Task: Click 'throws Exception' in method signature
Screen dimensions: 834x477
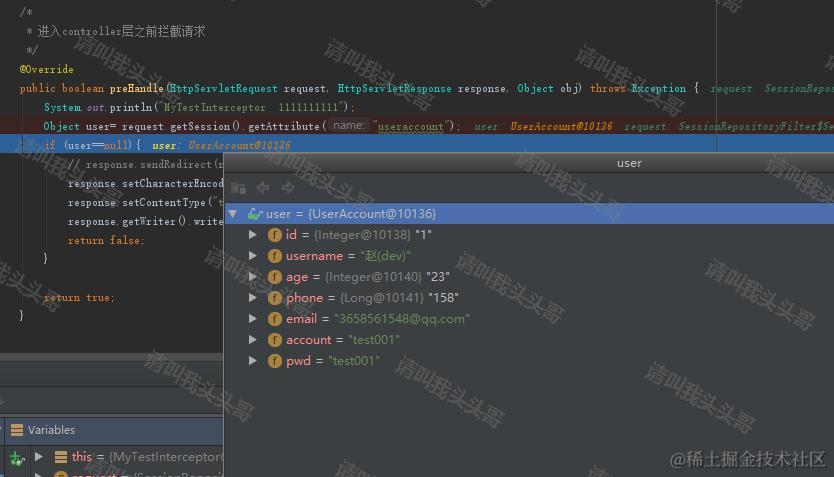Action: coord(638,88)
